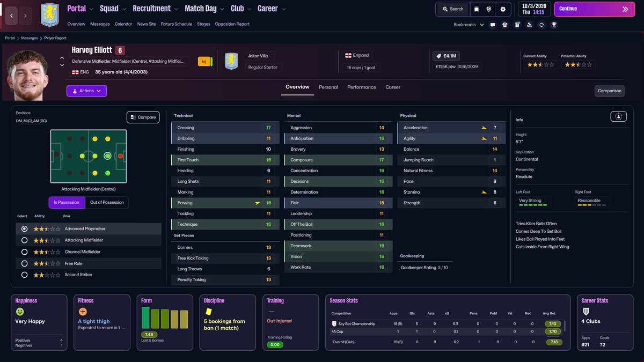Screen dimensions: 644x362
Task: Open the Calendar submenu item
Action: tap(123, 24)
